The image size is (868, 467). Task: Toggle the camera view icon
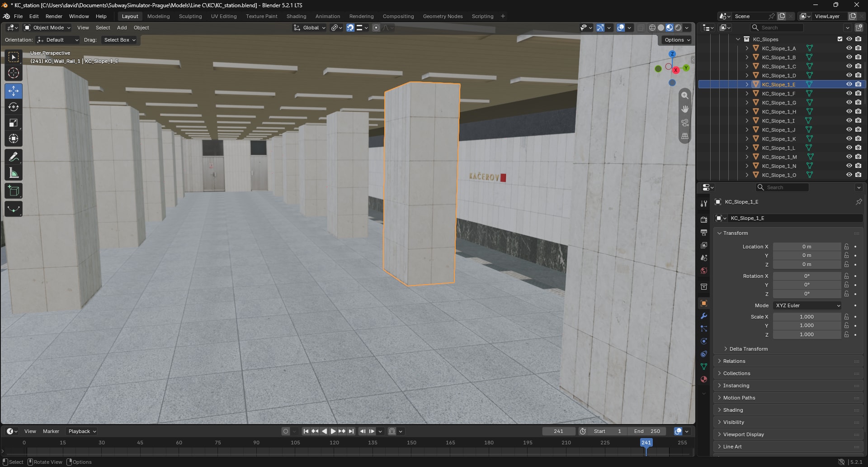click(x=685, y=123)
